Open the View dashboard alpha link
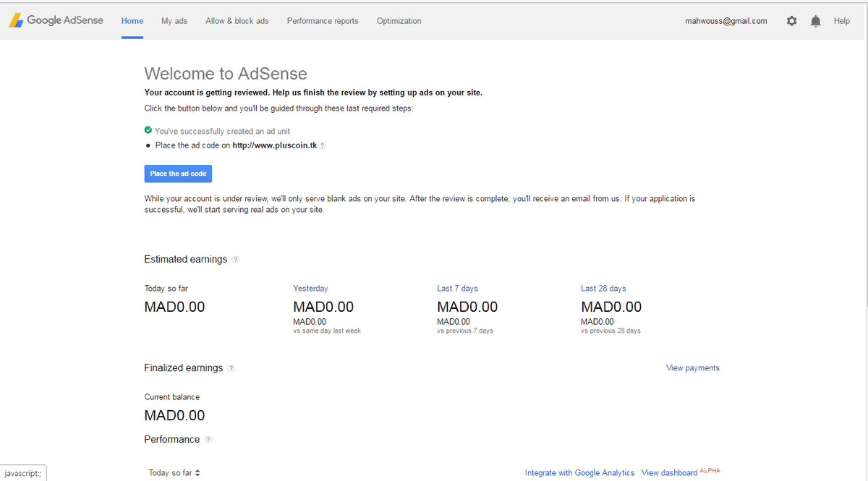The width and height of the screenshot is (868, 481). point(669,473)
